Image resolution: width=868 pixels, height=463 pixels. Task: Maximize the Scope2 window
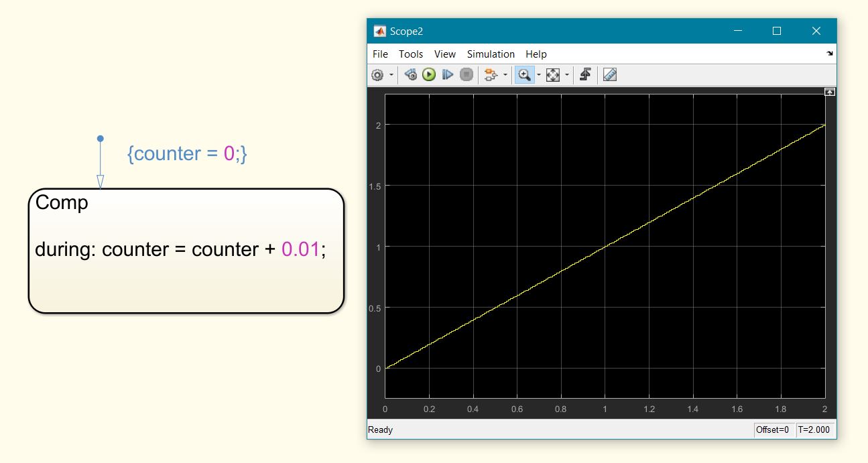777,31
